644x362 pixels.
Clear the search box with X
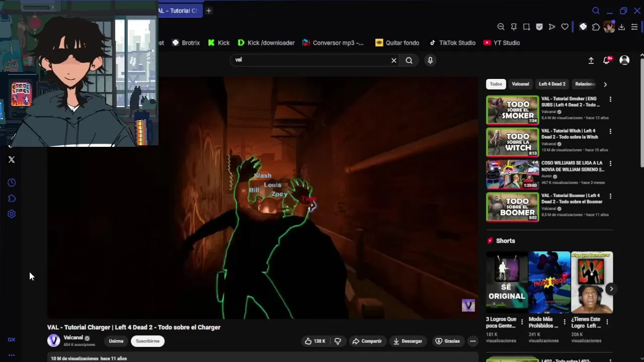click(394, 60)
